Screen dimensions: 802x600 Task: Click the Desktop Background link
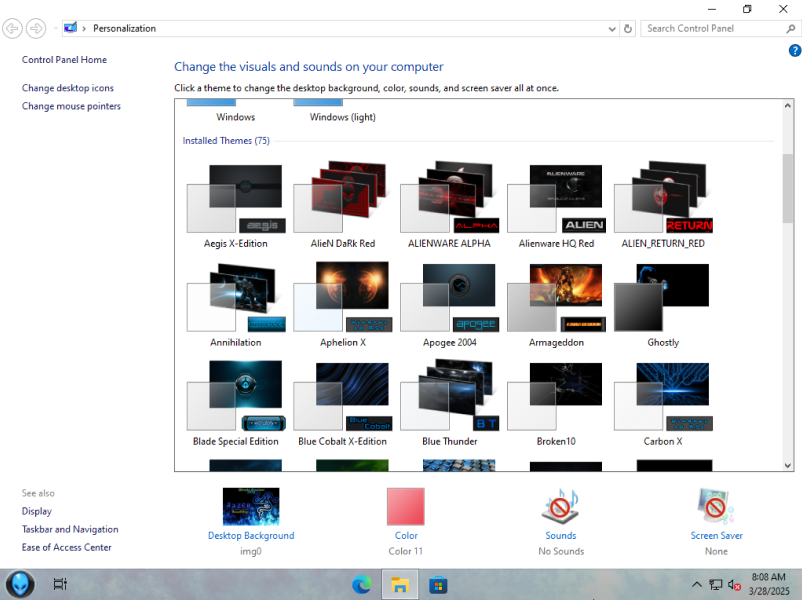click(251, 536)
